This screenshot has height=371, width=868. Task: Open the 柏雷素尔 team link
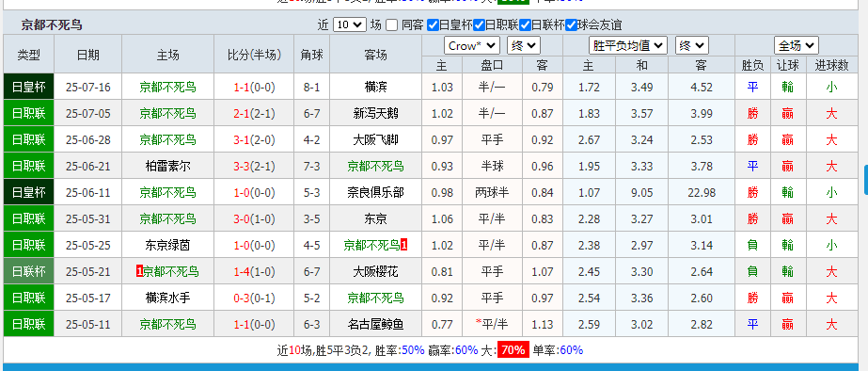pyautogui.click(x=167, y=166)
